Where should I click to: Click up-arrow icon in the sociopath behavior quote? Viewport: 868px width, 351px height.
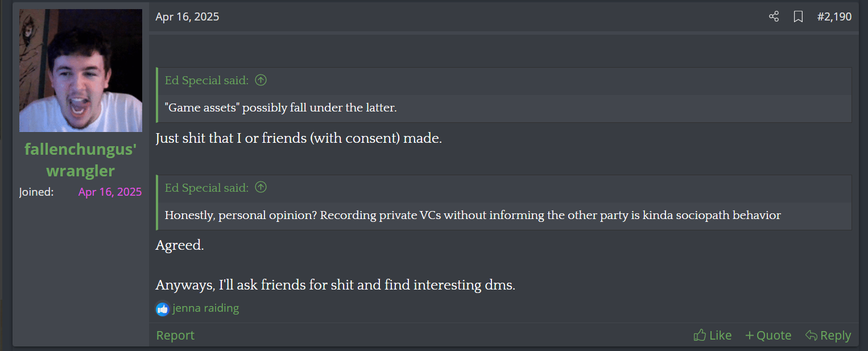click(261, 187)
